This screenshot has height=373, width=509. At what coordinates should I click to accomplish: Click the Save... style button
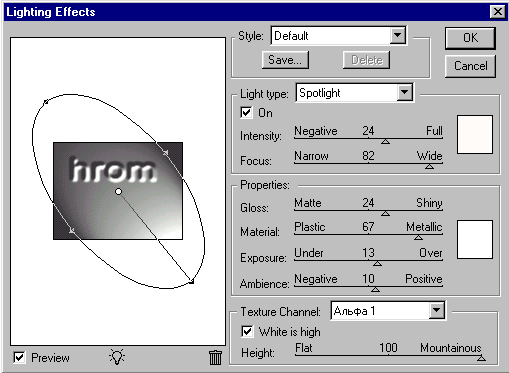pos(285,60)
